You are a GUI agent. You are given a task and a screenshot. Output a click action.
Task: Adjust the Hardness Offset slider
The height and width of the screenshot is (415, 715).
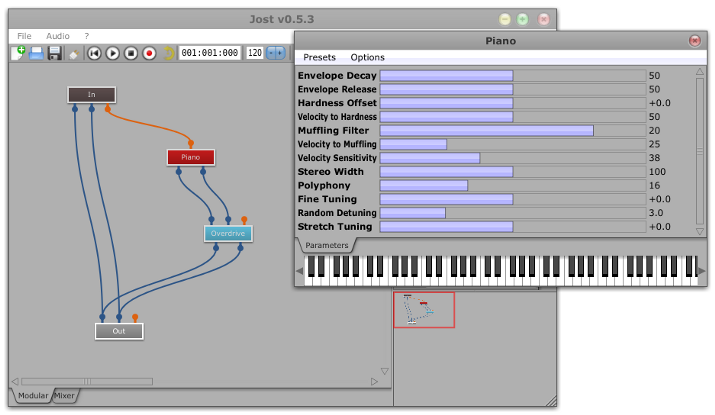pyautogui.click(x=513, y=103)
